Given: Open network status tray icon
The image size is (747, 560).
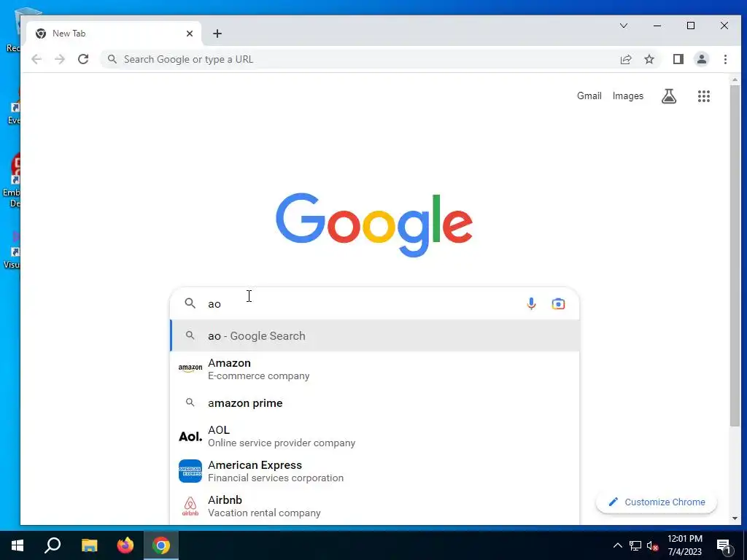Looking at the screenshot, I should pos(635,545).
